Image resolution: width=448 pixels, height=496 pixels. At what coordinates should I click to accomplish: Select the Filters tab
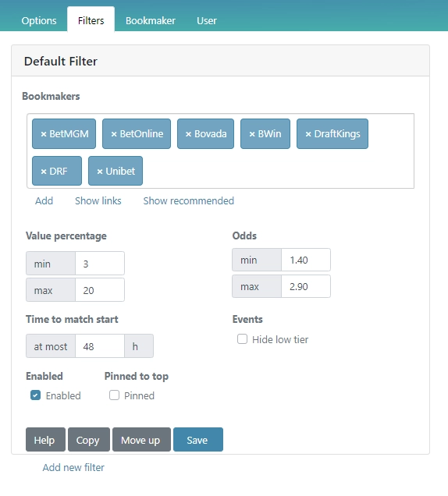[x=91, y=20]
